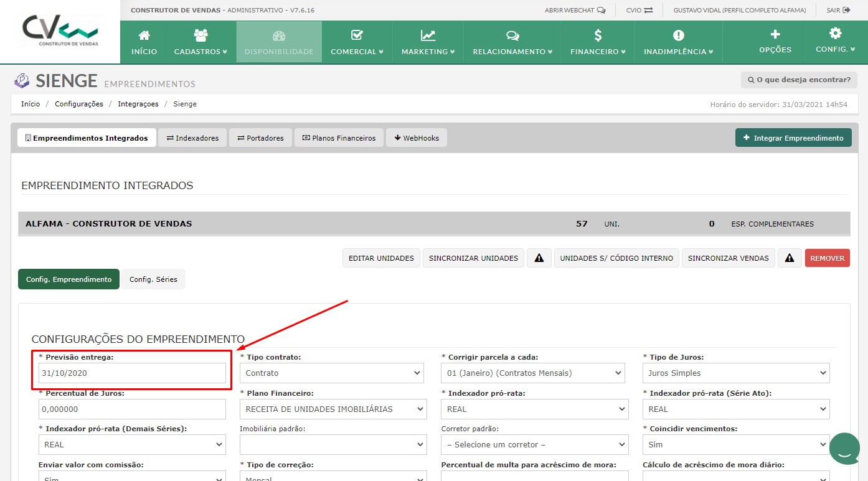The width and height of the screenshot is (868, 481).
Task: Select Empreendimentos Integrados tab
Action: 87,138
